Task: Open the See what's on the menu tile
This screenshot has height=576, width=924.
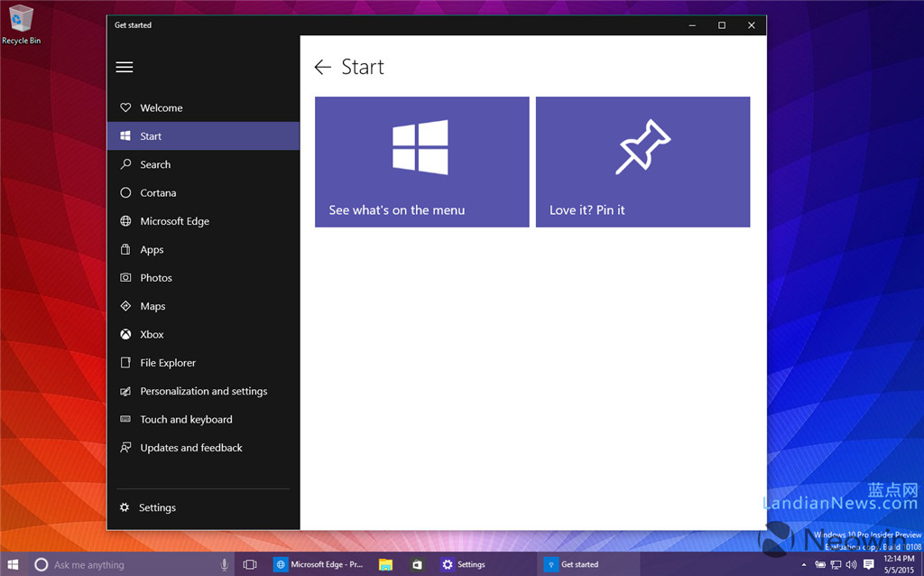Action: coord(421,161)
